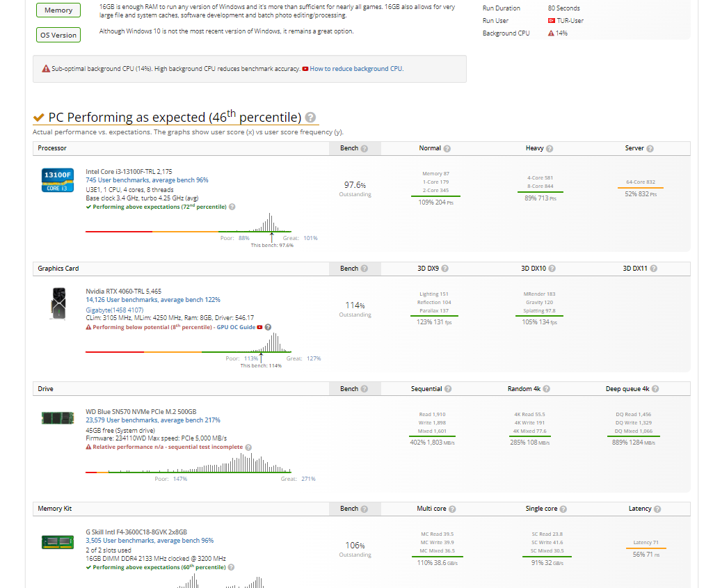713x588 pixels.
Task: Click help icon next to 3D DX9
Action: pos(444,269)
